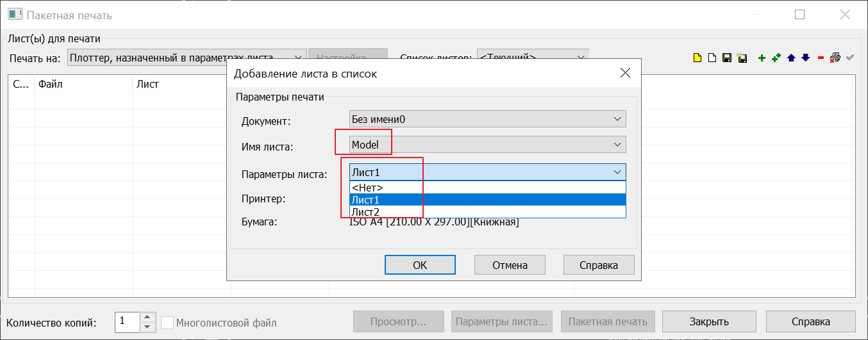Click the blue down arrow icon
Screen dimensions: 868x340
pyautogui.click(x=805, y=58)
